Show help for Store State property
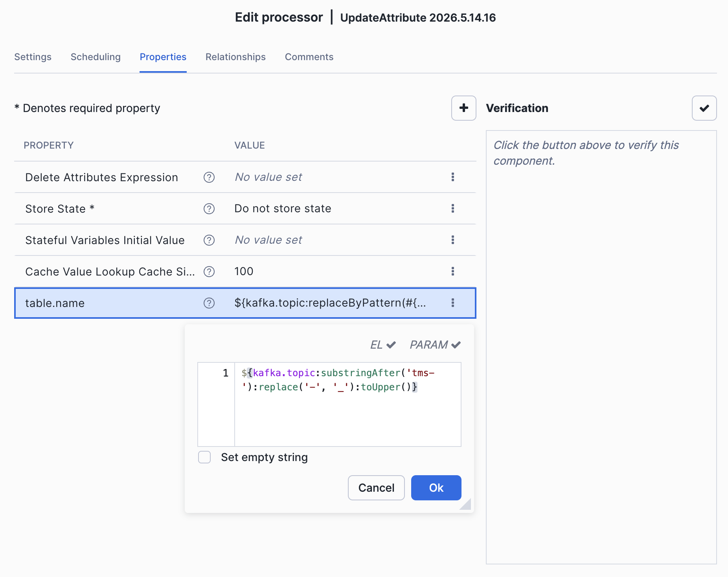The image size is (728, 577). pos(209,209)
